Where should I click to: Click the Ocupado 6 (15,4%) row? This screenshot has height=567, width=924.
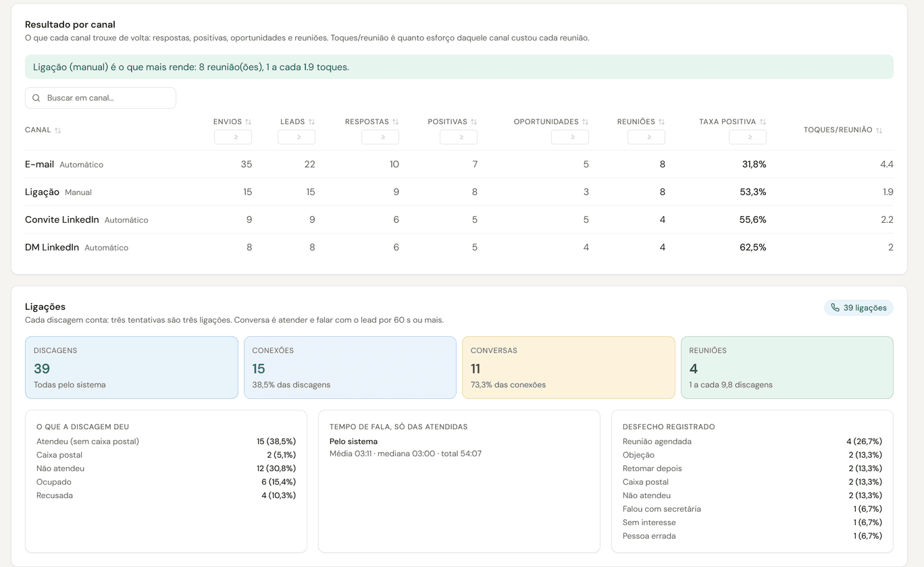tap(166, 482)
